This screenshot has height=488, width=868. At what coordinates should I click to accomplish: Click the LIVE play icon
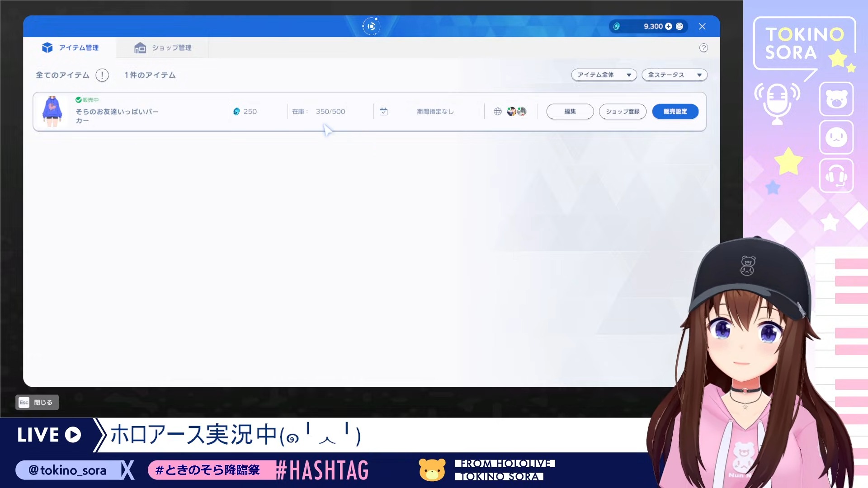[73, 435]
